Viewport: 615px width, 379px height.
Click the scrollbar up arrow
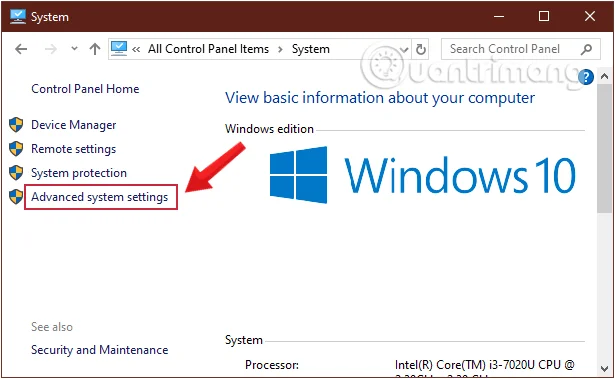pos(604,77)
